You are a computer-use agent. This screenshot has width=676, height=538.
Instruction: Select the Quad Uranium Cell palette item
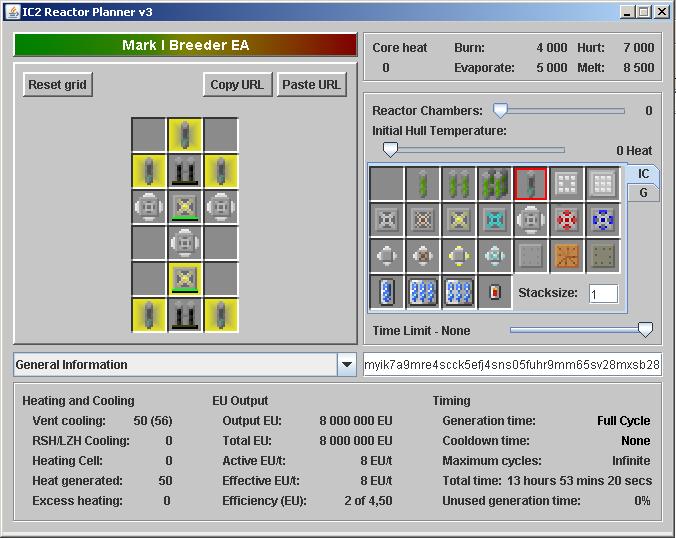click(x=494, y=184)
